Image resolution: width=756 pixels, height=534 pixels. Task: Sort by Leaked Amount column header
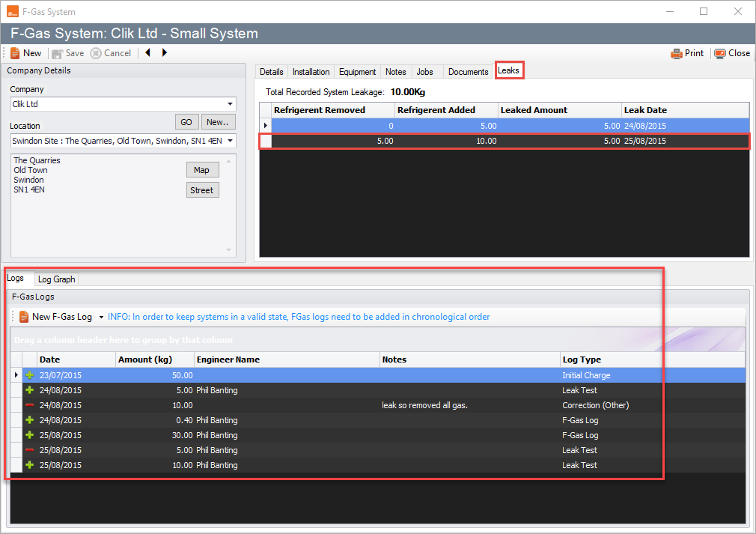559,110
